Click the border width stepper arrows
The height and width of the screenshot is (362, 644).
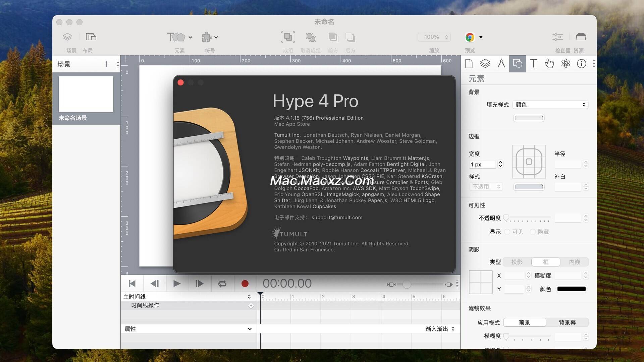coord(500,164)
